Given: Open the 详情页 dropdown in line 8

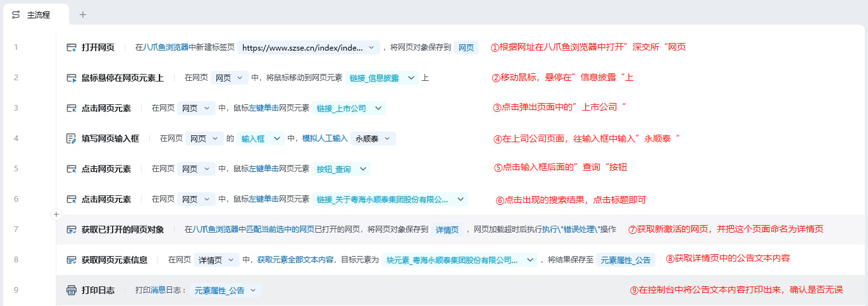Looking at the screenshot, I should (x=216, y=260).
